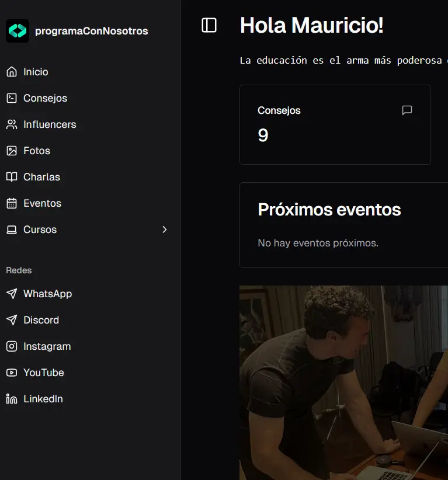Screen dimensions: 448x480
Task: Click the Inicio home icon
Action: point(12,72)
